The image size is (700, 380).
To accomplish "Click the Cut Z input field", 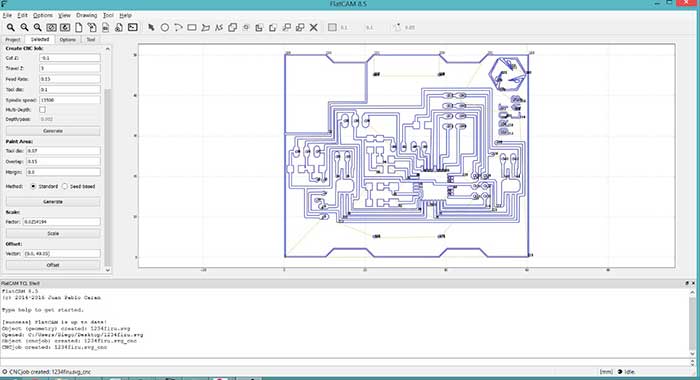I will 70,58.
